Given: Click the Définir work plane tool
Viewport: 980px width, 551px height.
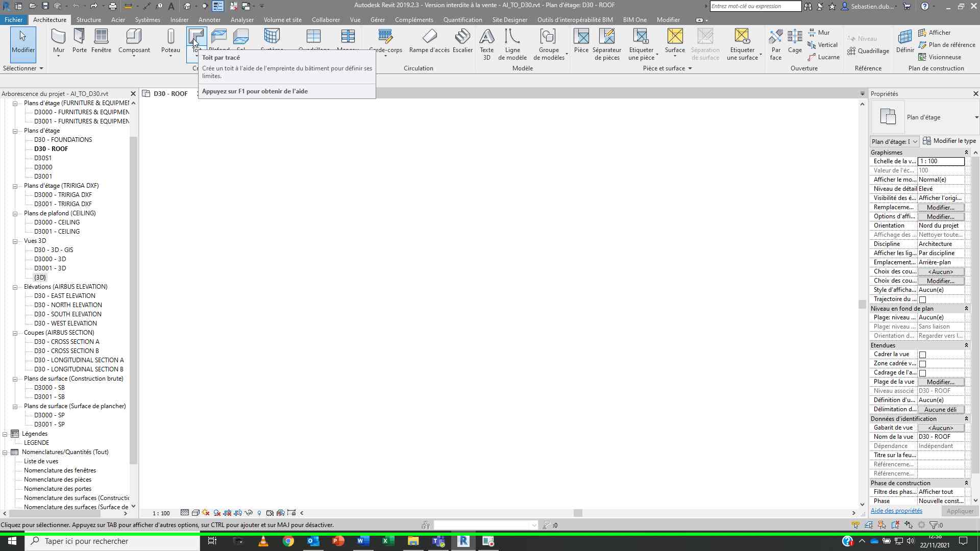Looking at the screenshot, I should [x=905, y=41].
